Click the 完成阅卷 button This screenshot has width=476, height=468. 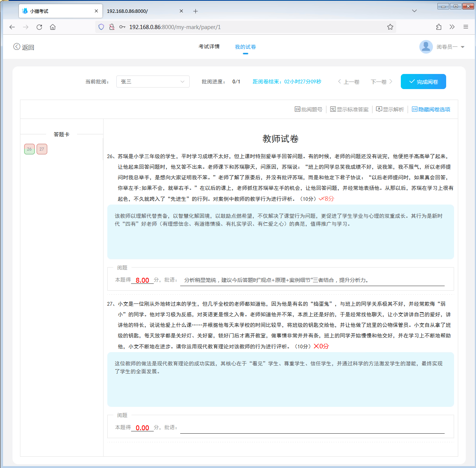point(423,82)
